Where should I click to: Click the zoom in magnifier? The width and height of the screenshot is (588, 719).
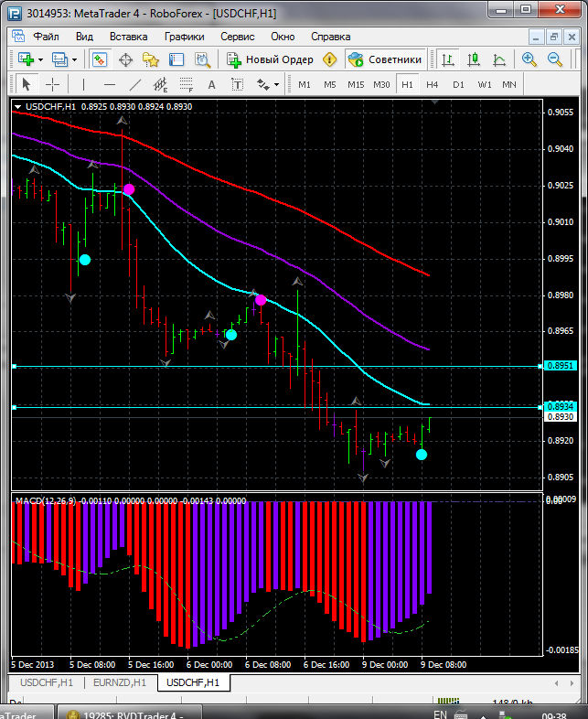529,59
